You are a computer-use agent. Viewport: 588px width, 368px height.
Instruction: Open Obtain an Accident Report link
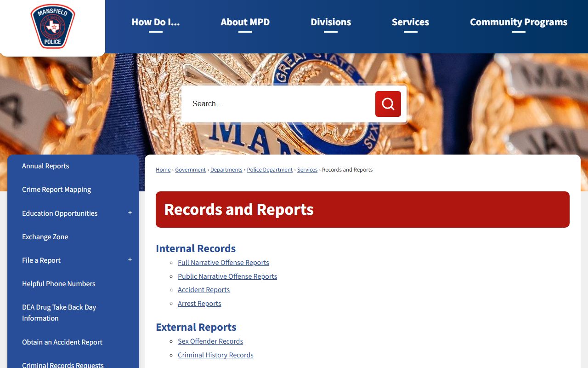click(62, 342)
